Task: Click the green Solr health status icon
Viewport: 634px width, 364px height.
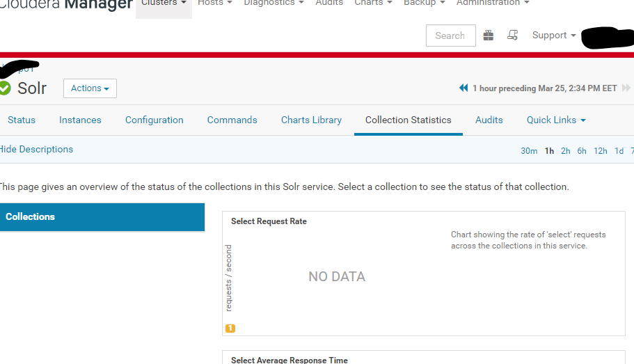Action: pos(4,88)
